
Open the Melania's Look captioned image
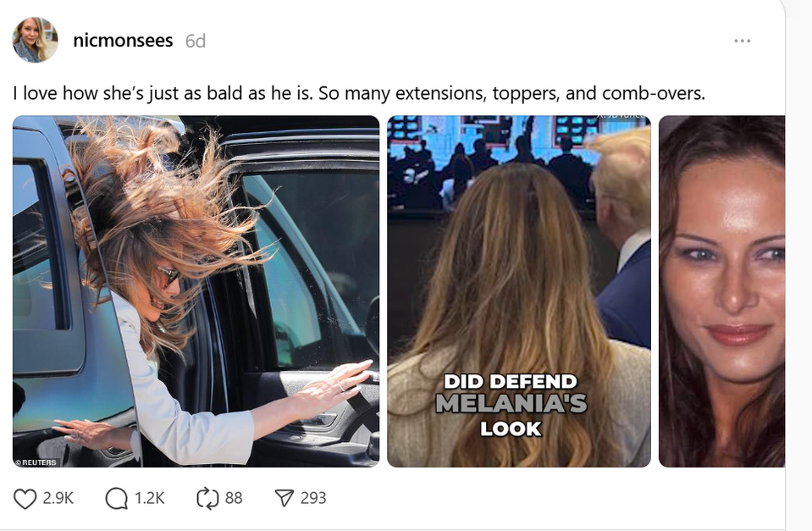(x=519, y=291)
